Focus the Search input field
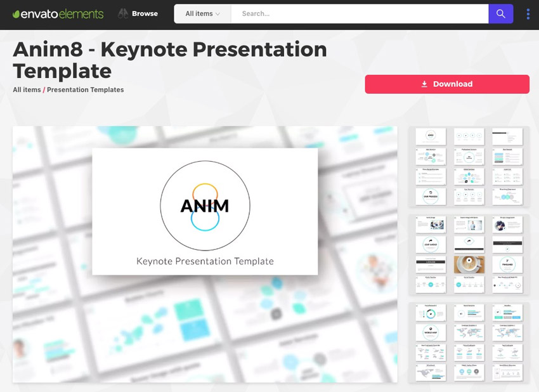Screen dimensions: 539x392 [360, 14]
